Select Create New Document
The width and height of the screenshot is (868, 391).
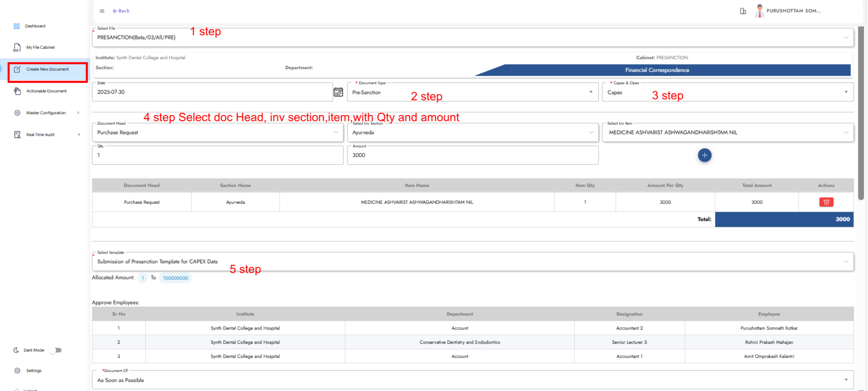coord(47,70)
